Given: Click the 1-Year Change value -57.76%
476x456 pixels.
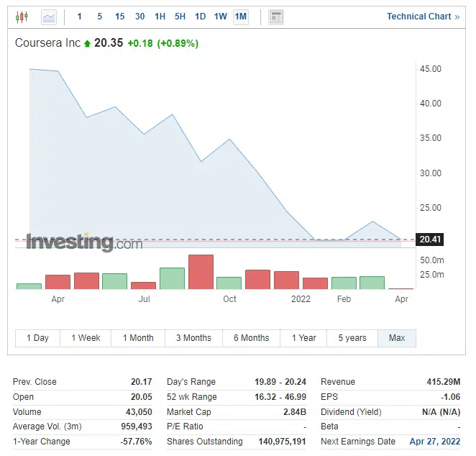Looking at the screenshot, I should (136, 442).
